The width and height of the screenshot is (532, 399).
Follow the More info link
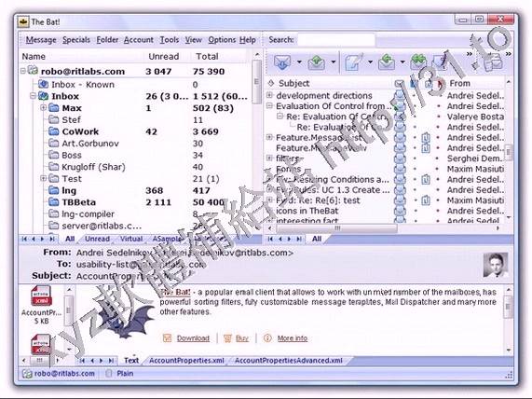(x=293, y=338)
